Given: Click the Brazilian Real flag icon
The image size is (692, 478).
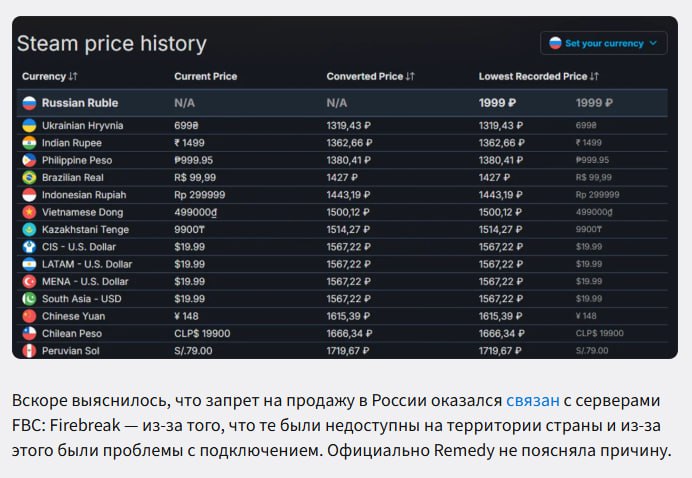Looking at the screenshot, I should 29,178.
